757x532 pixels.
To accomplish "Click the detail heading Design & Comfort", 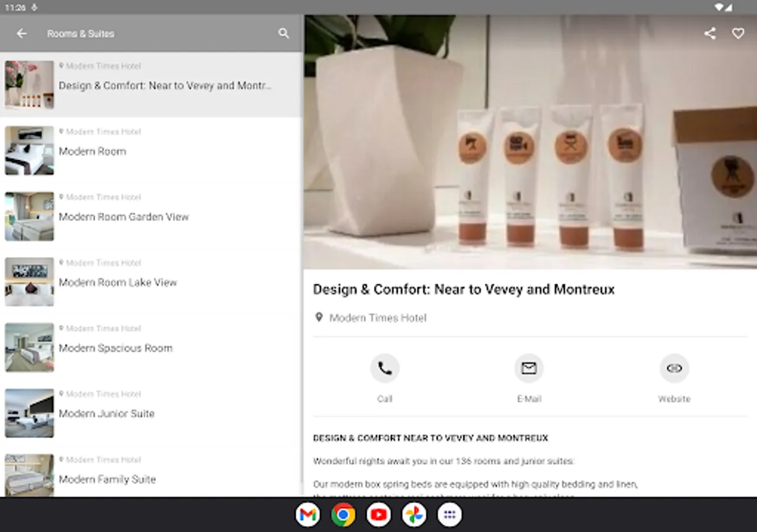I will pyautogui.click(x=464, y=290).
